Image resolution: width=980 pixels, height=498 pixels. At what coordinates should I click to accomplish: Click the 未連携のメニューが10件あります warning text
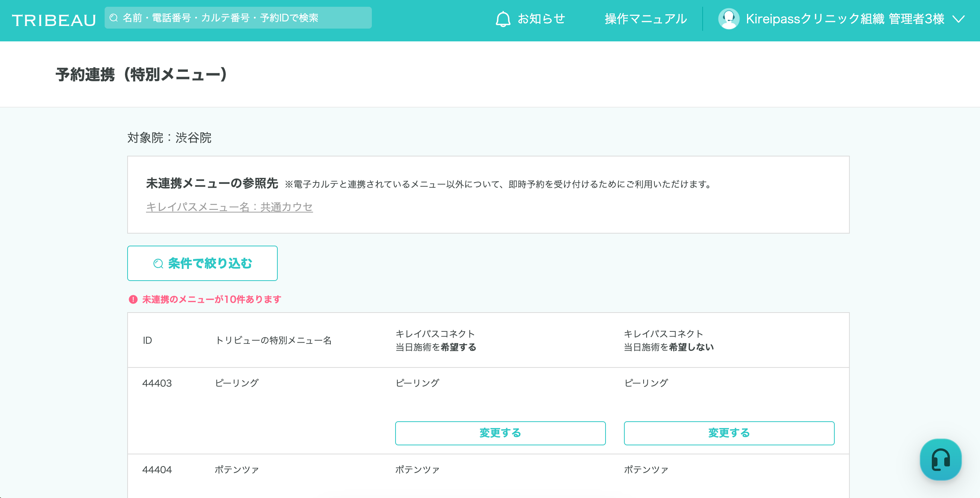click(212, 299)
